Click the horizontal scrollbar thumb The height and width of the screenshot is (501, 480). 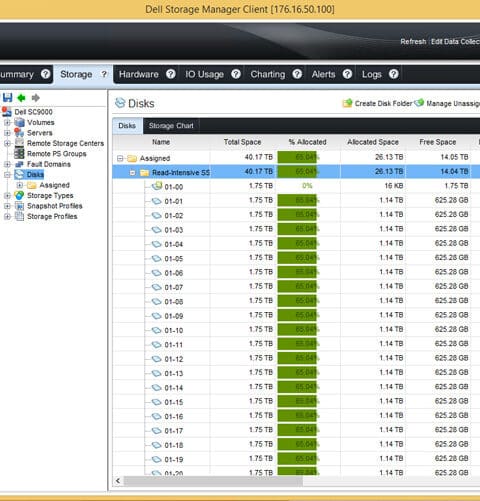(x=213, y=481)
